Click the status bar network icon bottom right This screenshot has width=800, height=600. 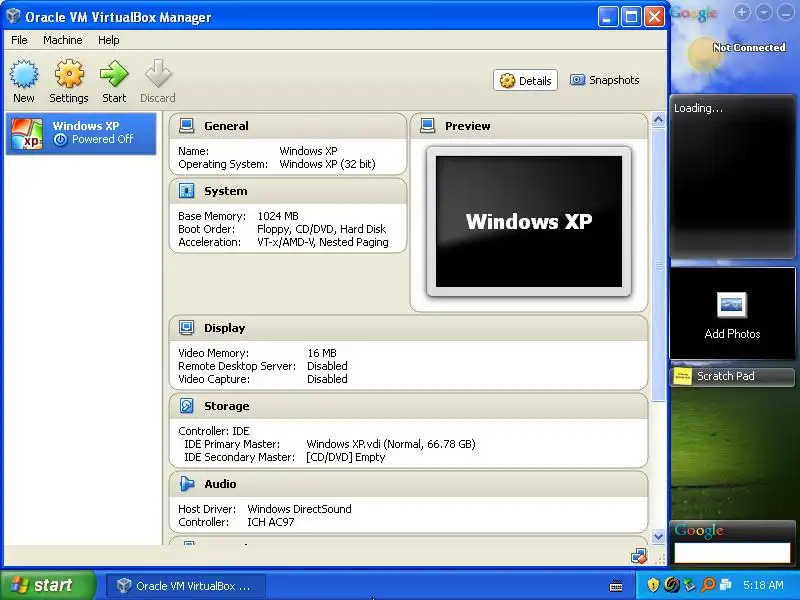(x=638, y=556)
